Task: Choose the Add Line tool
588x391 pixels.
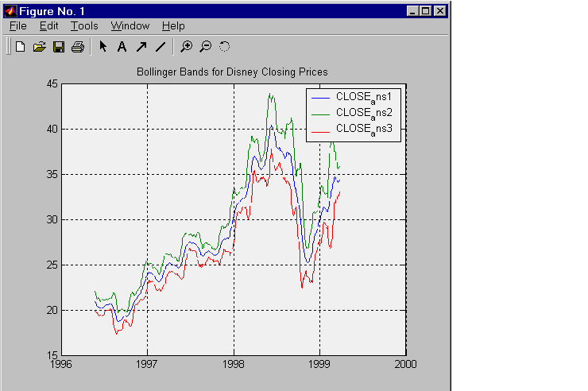Action: (161, 47)
